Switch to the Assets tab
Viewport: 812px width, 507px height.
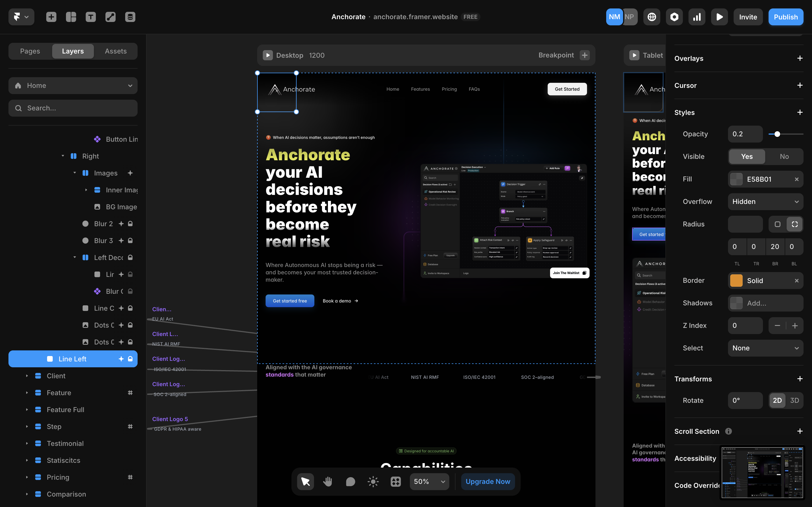point(115,51)
